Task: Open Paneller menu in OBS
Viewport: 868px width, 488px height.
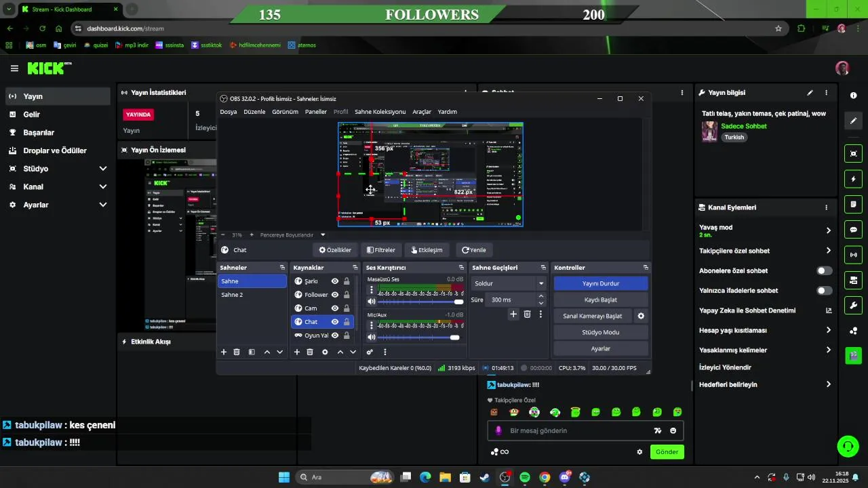Action: coord(316,112)
